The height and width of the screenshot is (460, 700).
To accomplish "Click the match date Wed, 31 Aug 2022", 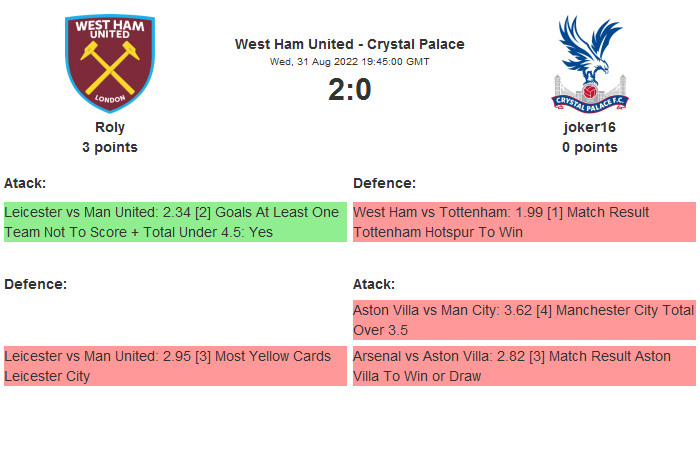I will 349,61.
